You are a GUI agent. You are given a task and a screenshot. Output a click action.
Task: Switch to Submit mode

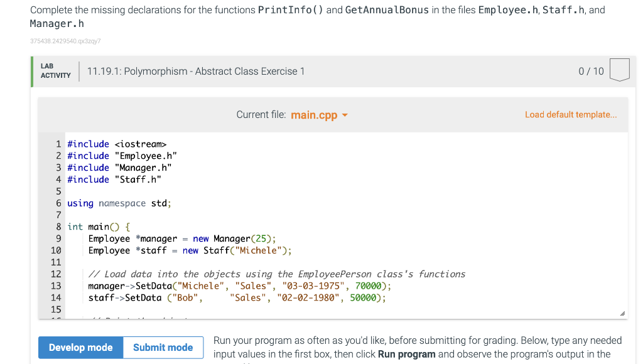click(163, 347)
